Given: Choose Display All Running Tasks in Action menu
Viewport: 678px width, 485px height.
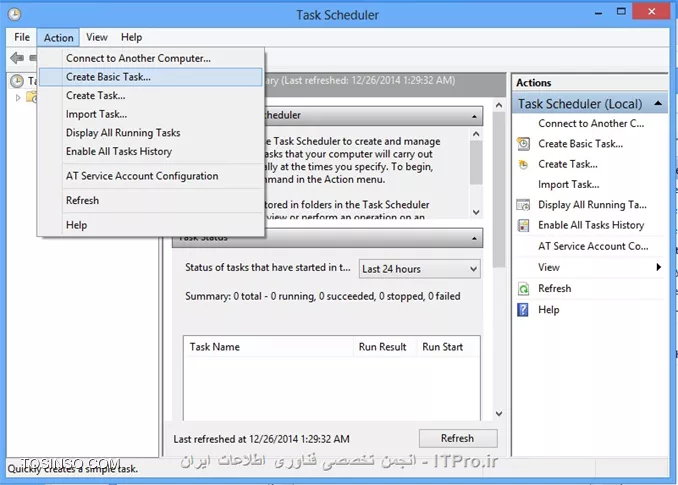Looking at the screenshot, I should tap(150, 133).
